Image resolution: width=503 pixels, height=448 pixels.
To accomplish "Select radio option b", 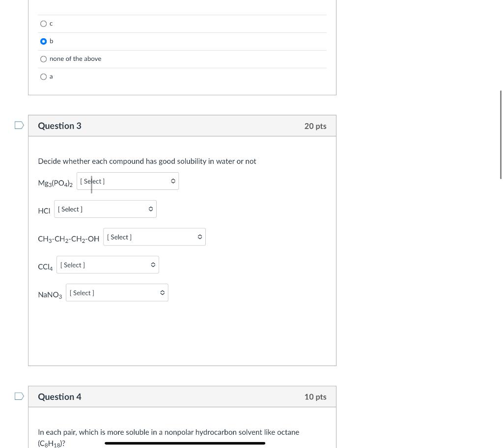I will click(43, 41).
